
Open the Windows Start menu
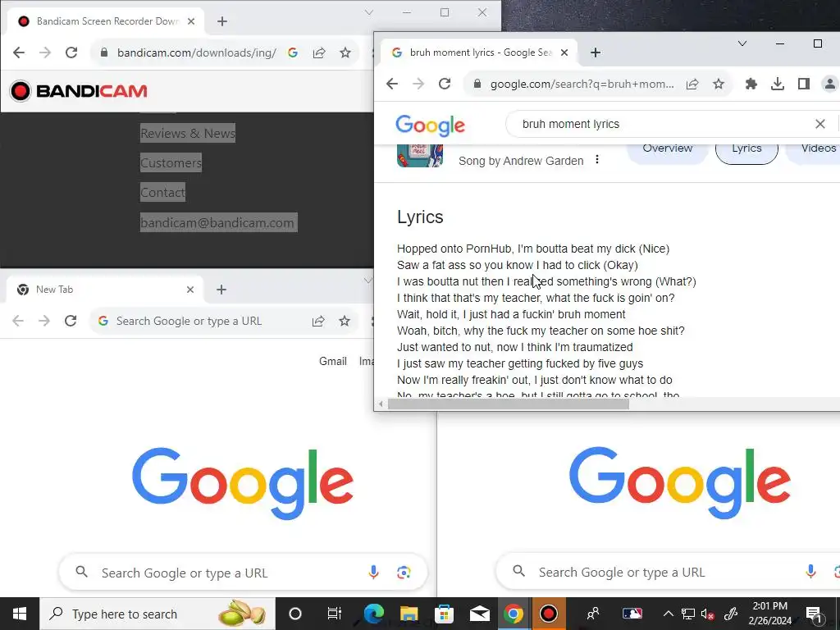[x=20, y=614]
